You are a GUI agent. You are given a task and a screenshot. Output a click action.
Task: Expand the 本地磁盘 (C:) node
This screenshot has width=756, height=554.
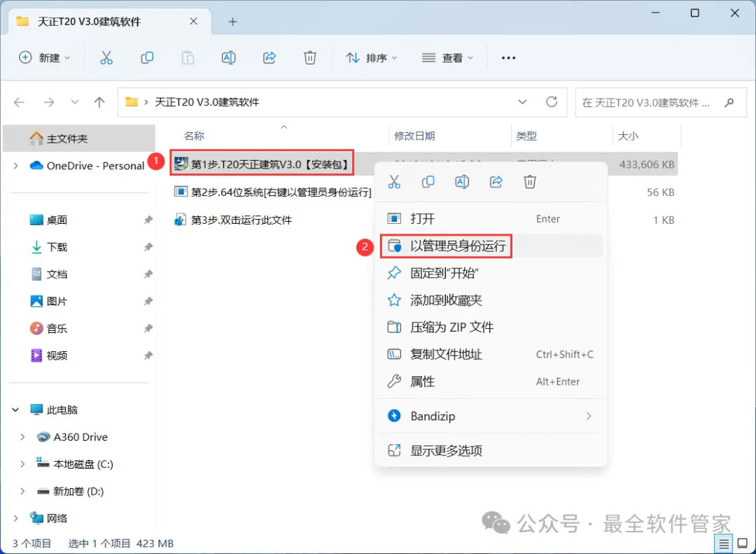[x=22, y=464]
